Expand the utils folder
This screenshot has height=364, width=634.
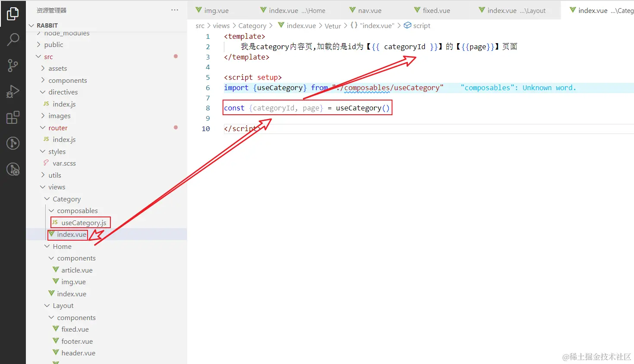click(x=43, y=175)
